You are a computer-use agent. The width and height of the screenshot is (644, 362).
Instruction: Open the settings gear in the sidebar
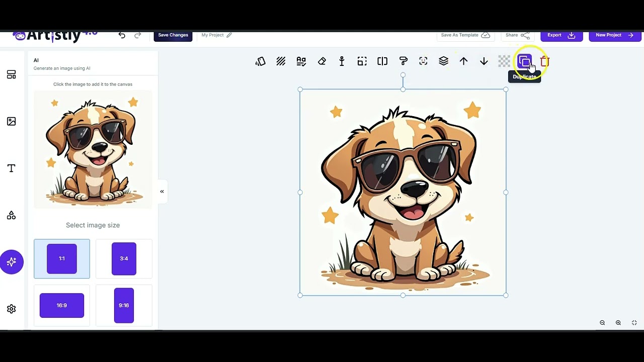click(12, 309)
